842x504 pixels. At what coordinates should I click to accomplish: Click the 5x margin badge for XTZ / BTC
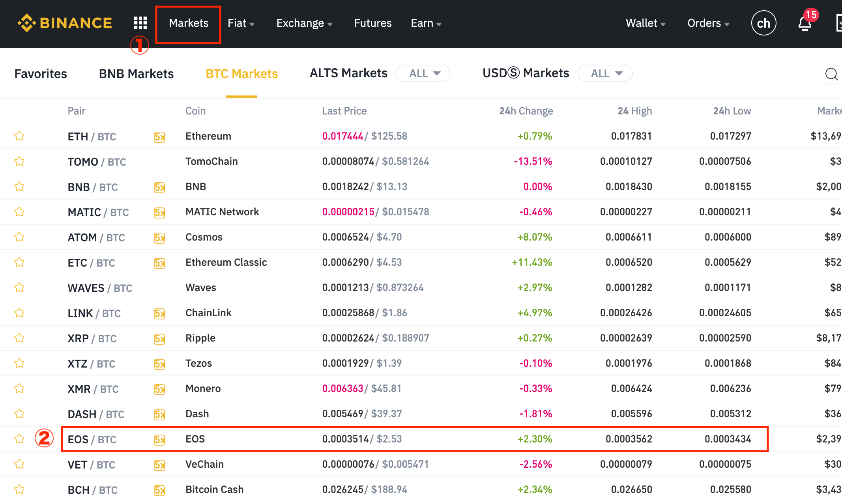[159, 364]
